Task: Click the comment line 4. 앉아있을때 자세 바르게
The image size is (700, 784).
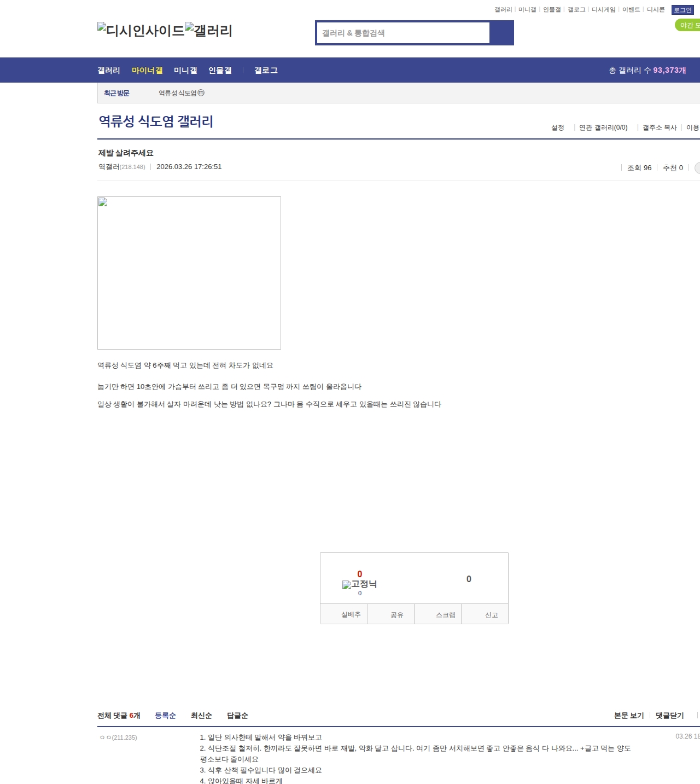Action: coord(241,781)
